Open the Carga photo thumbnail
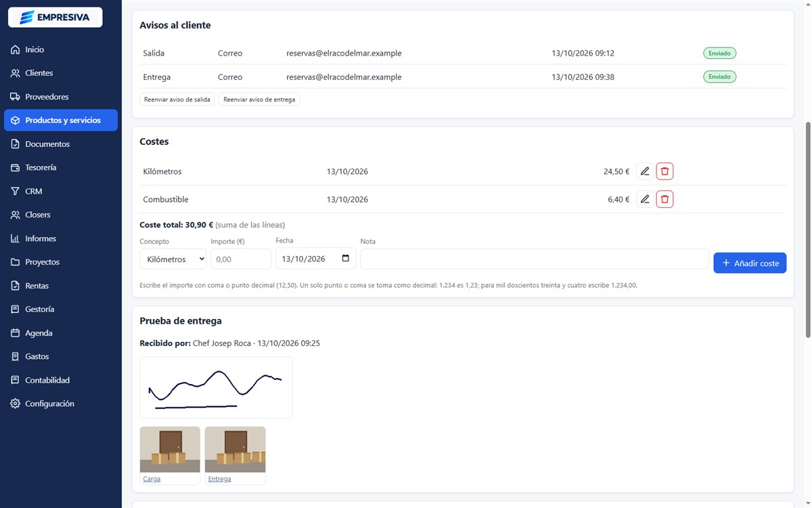 tap(170, 450)
